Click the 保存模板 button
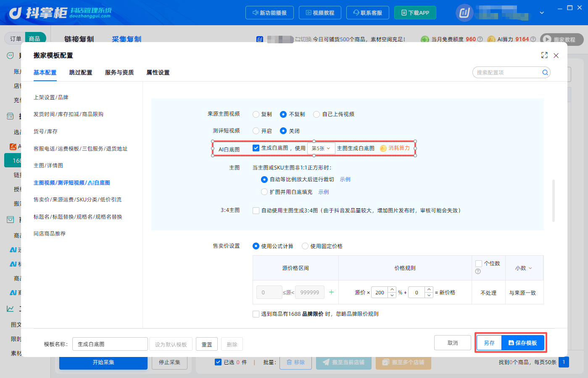 [x=523, y=343]
